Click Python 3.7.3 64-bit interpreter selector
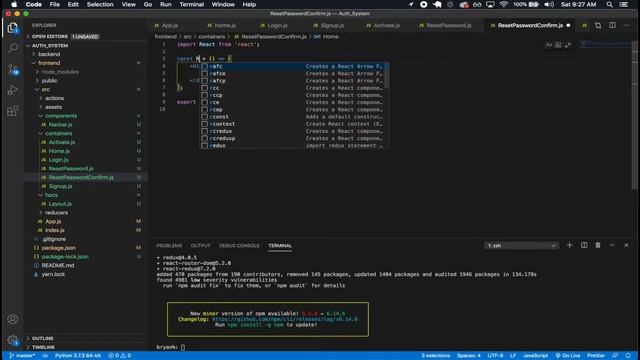 (x=78, y=356)
